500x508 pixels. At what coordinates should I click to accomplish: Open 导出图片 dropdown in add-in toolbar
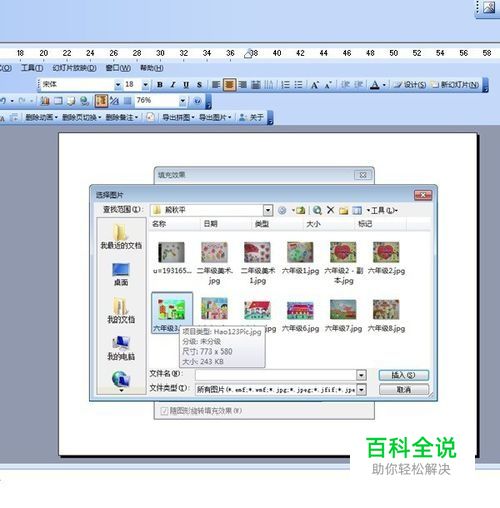click(x=215, y=117)
